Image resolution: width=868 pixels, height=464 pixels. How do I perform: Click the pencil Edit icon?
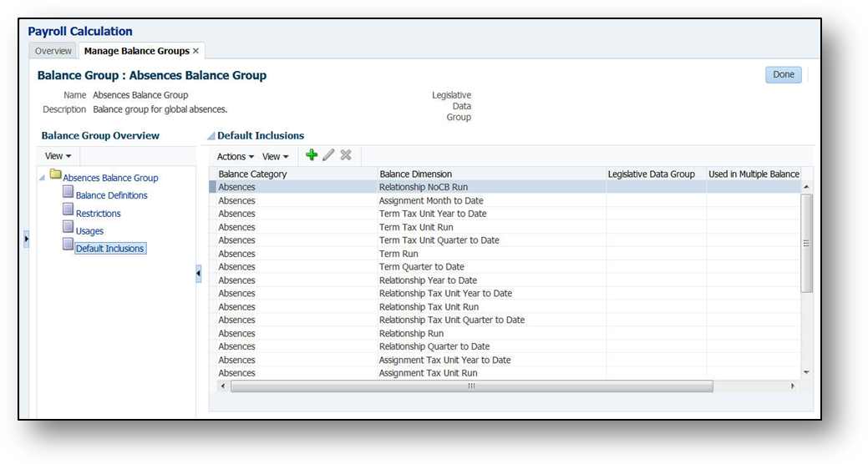pyautogui.click(x=328, y=155)
